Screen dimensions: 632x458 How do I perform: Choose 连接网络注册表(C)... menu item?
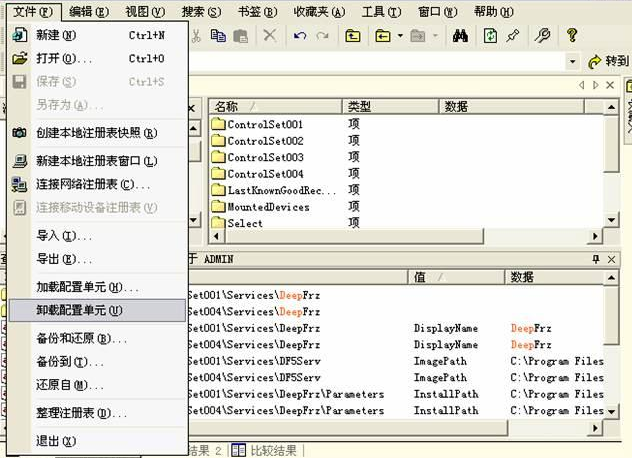click(x=98, y=185)
